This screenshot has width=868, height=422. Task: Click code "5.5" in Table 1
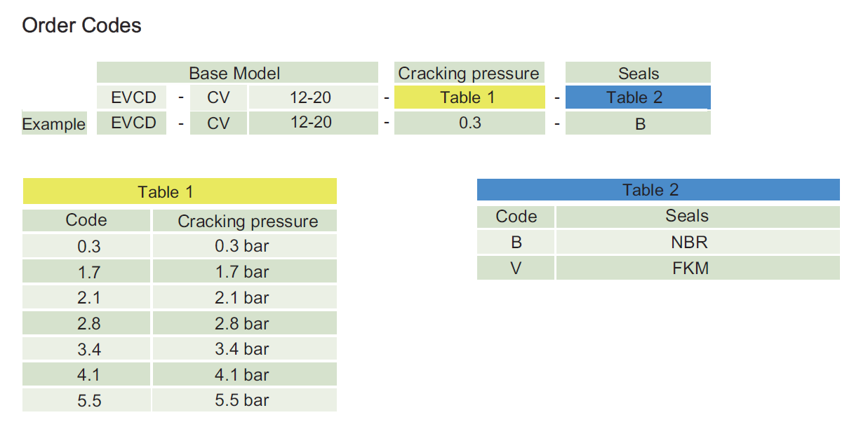click(89, 401)
